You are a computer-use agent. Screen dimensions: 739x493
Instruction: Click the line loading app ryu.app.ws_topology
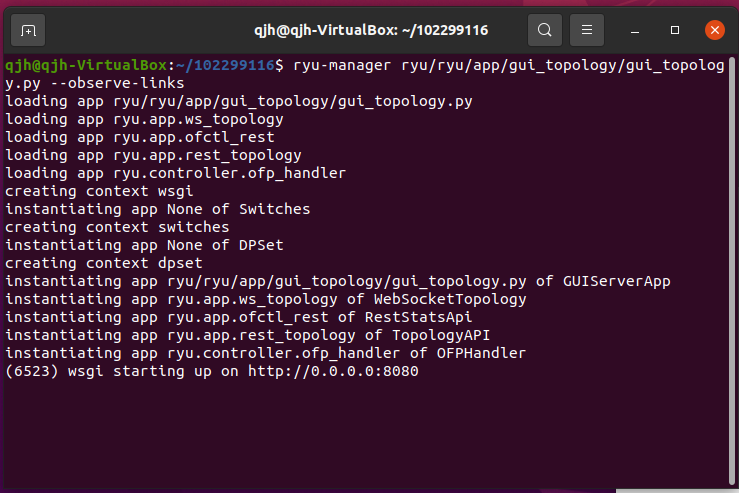(144, 119)
